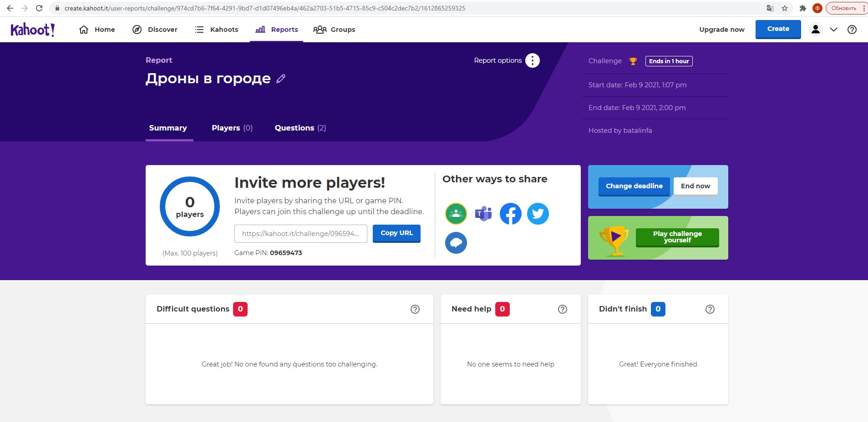
Task: Share via Google Classroom icon
Action: click(456, 214)
